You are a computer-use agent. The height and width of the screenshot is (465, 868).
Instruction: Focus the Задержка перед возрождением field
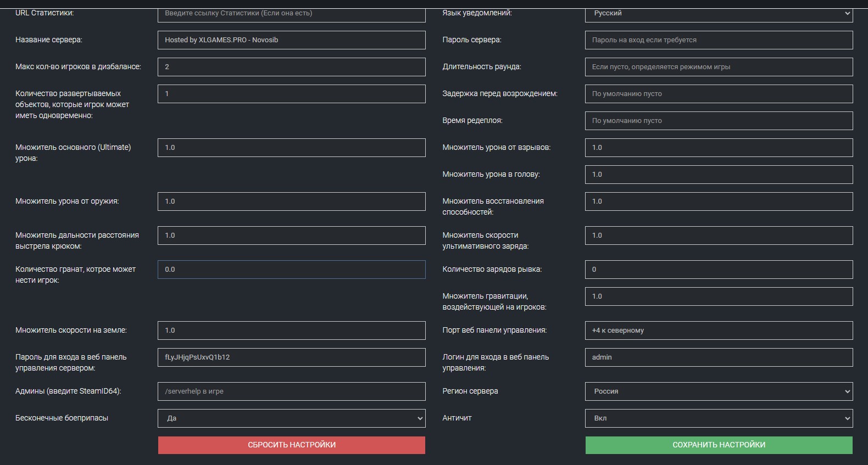point(719,94)
